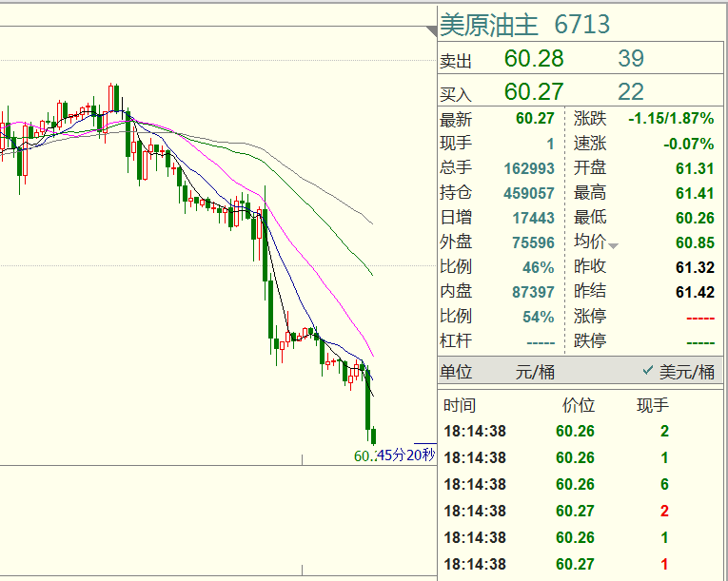Click the 昨结 value 61.42
Image resolution: width=728 pixels, height=581 pixels.
(x=695, y=292)
